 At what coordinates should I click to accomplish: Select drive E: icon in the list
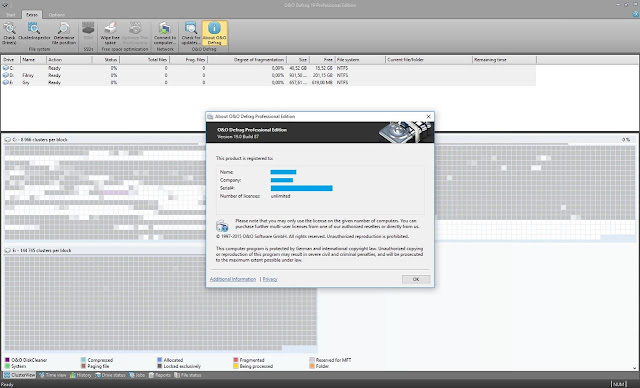coord(6,82)
